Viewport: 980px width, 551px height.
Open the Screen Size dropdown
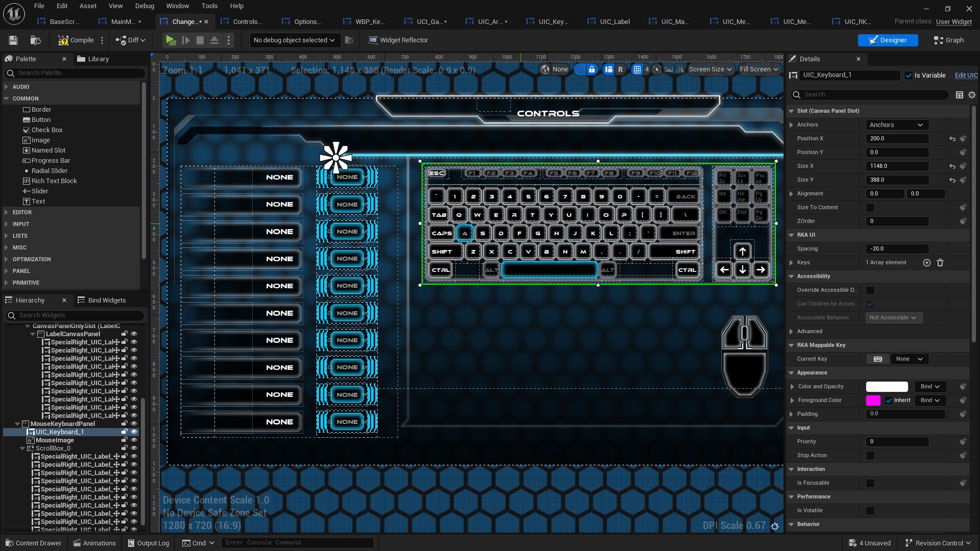click(x=710, y=69)
